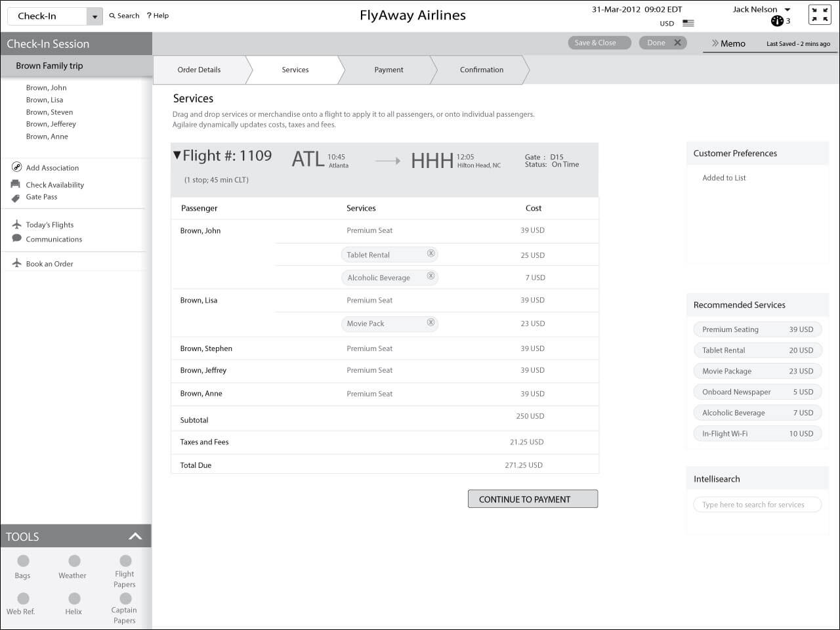
Task: Collapse the TOOLS panel
Action: [x=135, y=535]
